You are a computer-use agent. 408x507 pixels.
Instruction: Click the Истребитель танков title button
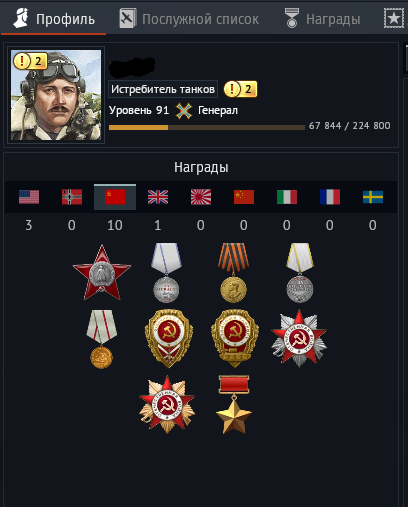coord(163,89)
